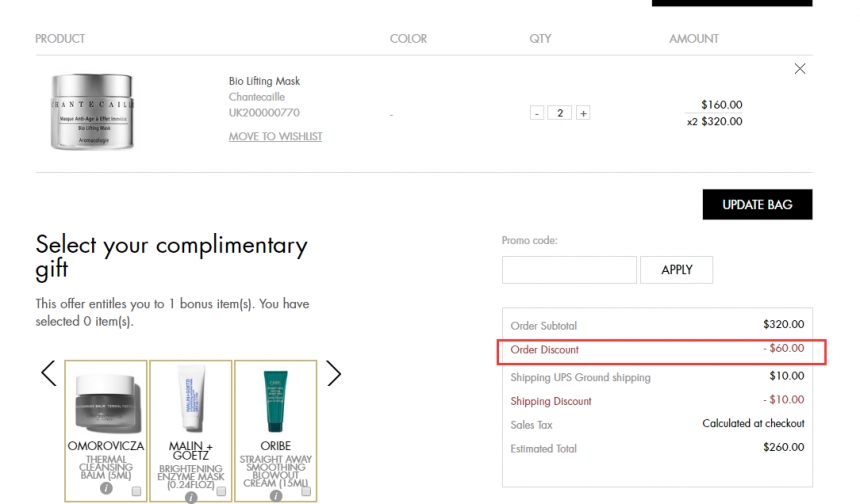Remove Bio Lifting Mask with X icon

pos(799,69)
